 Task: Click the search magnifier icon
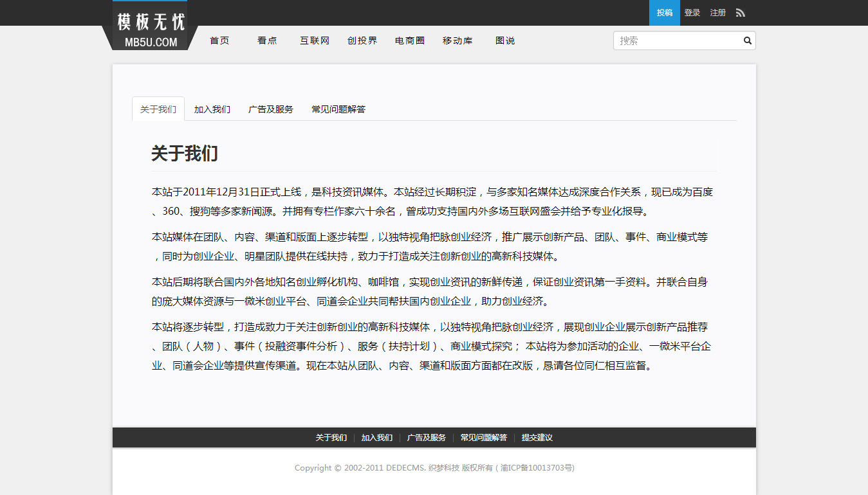click(747, 40)
